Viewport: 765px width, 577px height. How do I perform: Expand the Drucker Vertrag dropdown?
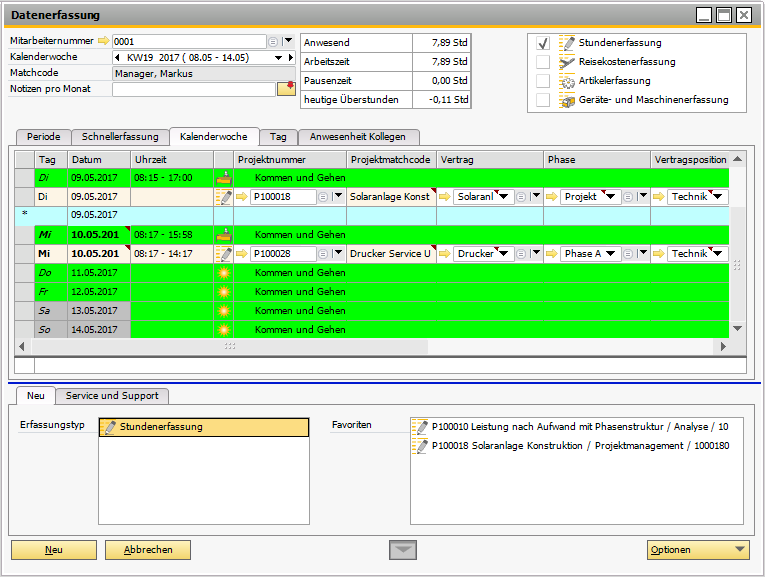[x=504, y=254]
